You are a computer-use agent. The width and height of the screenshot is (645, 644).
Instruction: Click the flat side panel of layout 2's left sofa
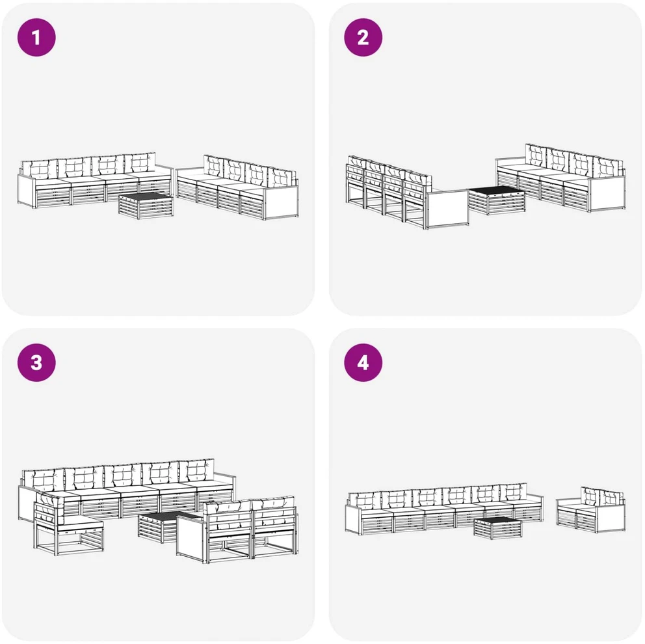point(447,209)
